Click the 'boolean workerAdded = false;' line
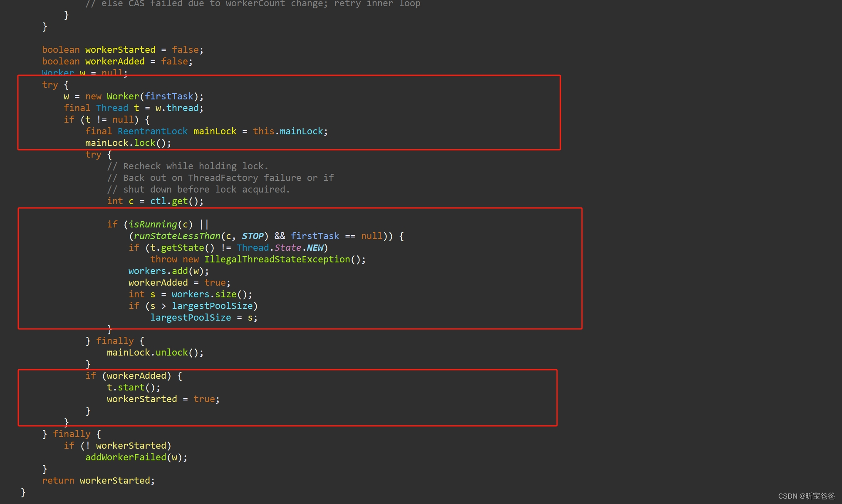 coord(117,62)
